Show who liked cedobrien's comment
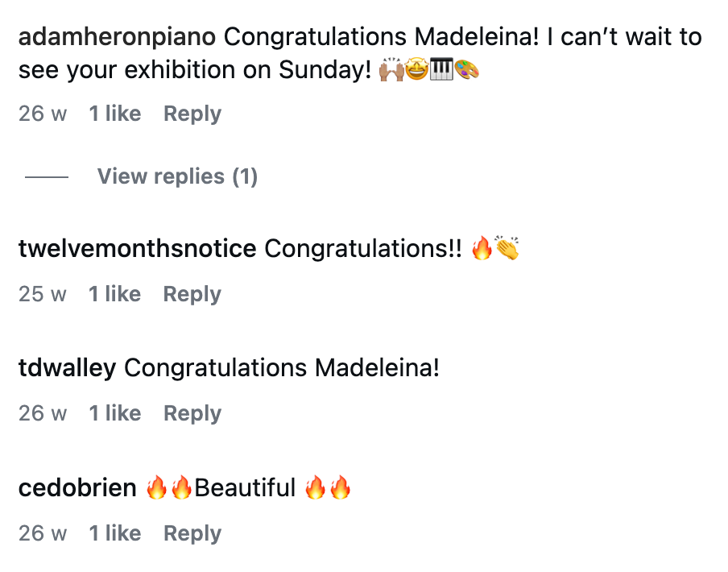The image size is (728, 572). tap(114, 533)
